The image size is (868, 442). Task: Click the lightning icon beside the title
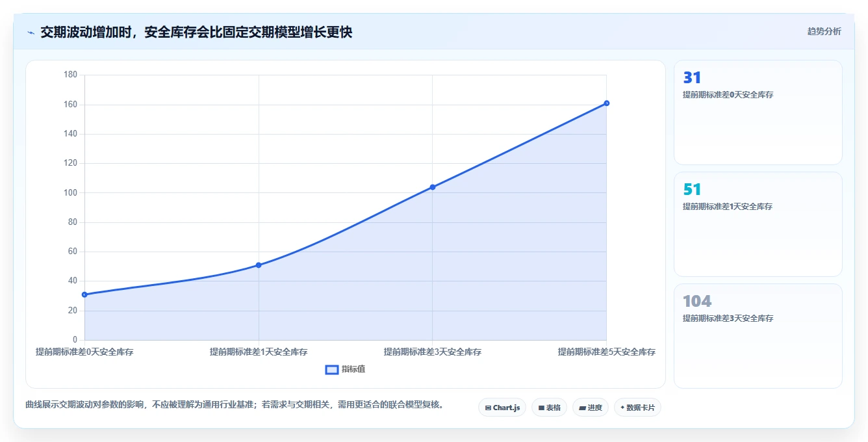[x=31, y=32]
